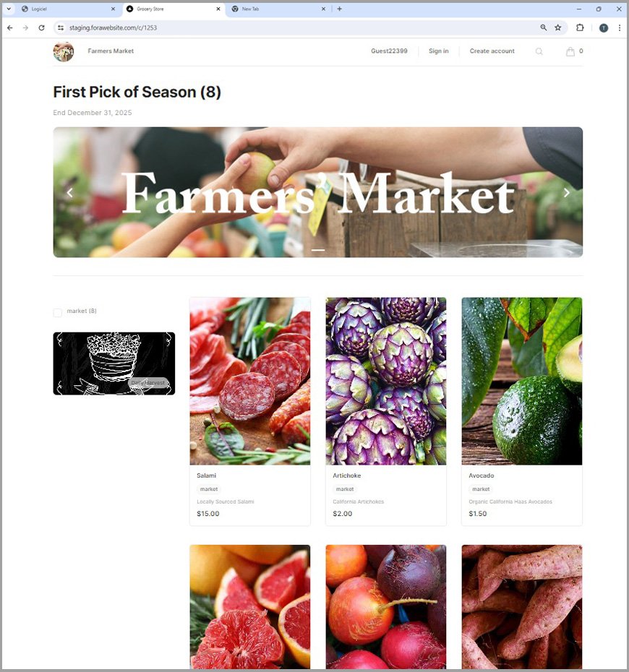Switch to the New Tab tab
The height and width of the screenshot is (672, 629).
(278, 9)
